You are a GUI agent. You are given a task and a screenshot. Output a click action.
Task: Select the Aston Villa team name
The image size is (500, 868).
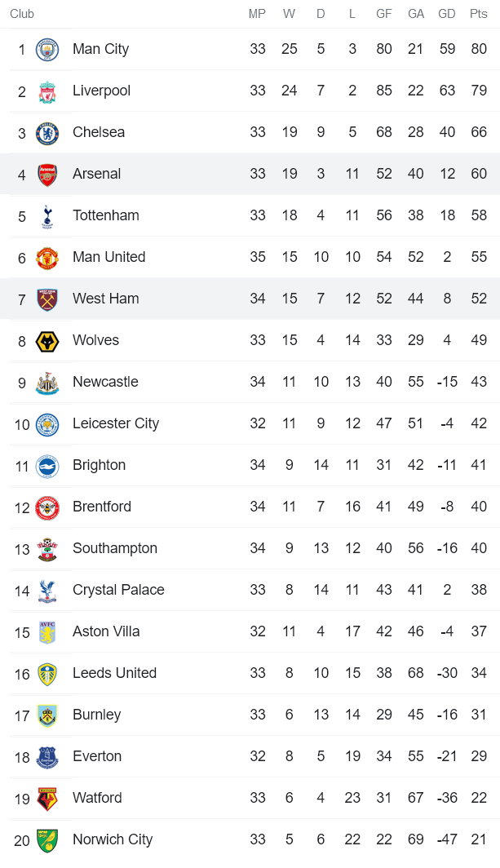coord(106,631)
